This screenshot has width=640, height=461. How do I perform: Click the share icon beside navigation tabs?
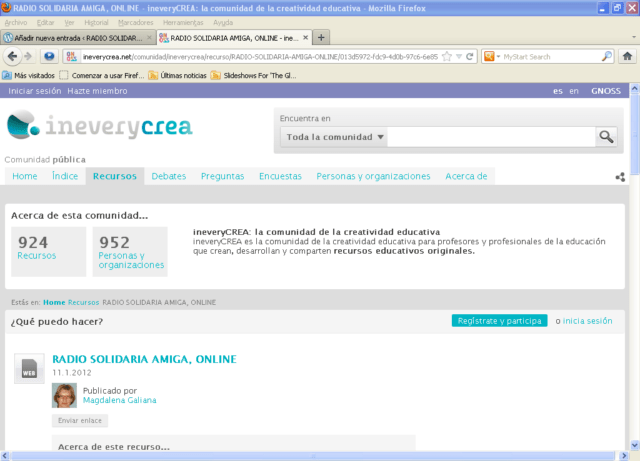coord(620,177)
